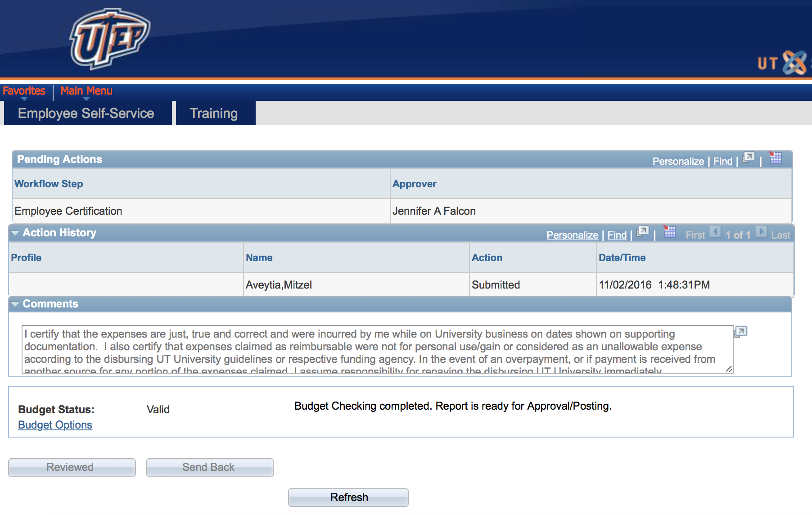Image resolution: width=812 pixels, height=515 pixels.
Task: Open the Budget Options link
Action: (55, 425)
